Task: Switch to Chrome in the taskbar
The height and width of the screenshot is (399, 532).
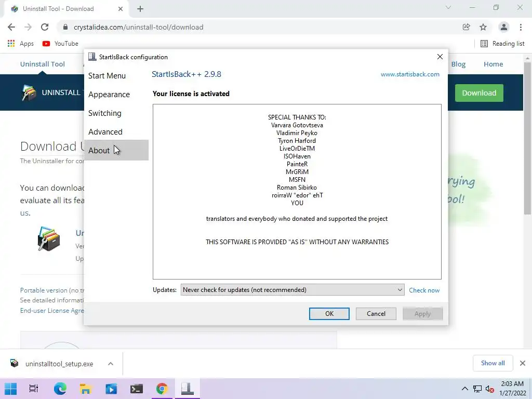Action: coord(162,389)
